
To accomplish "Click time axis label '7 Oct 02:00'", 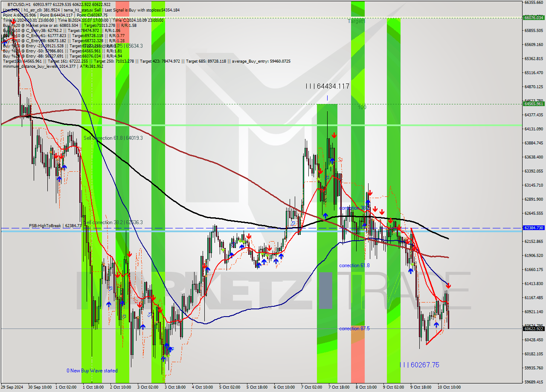I will (311, 387).
